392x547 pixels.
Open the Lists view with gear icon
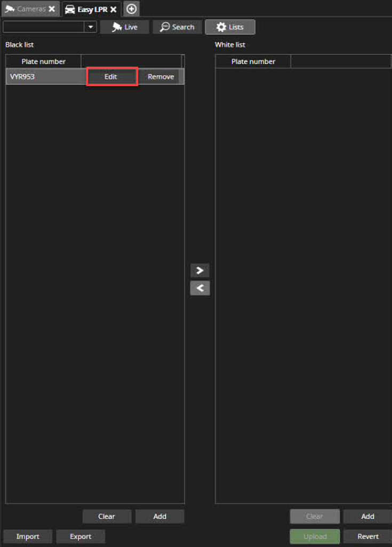[x=230, y=27]
